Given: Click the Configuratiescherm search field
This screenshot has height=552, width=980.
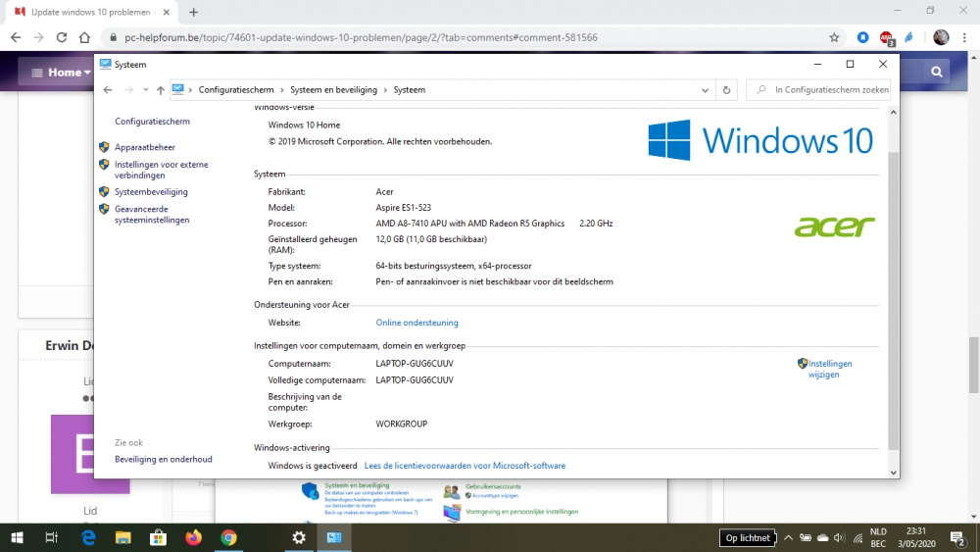Looking at the screenshot, I should tap(817, 90).
